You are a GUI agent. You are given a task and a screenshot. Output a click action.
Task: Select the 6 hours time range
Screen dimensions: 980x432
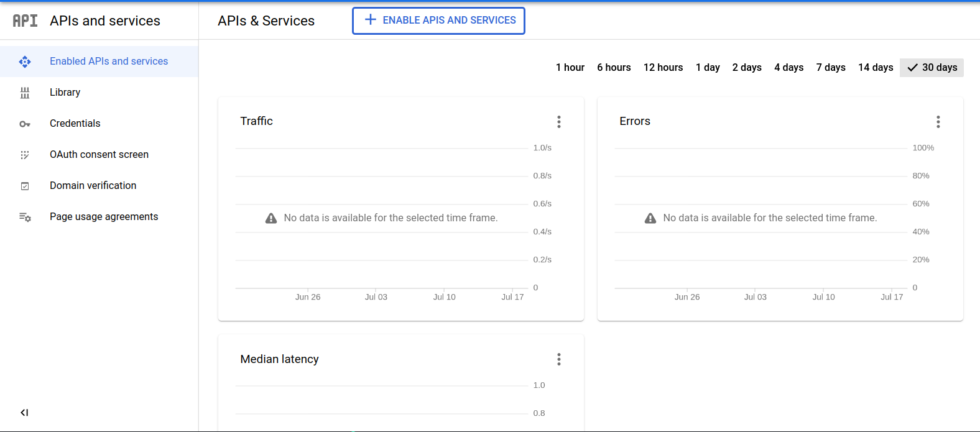(x=614, y=68)
